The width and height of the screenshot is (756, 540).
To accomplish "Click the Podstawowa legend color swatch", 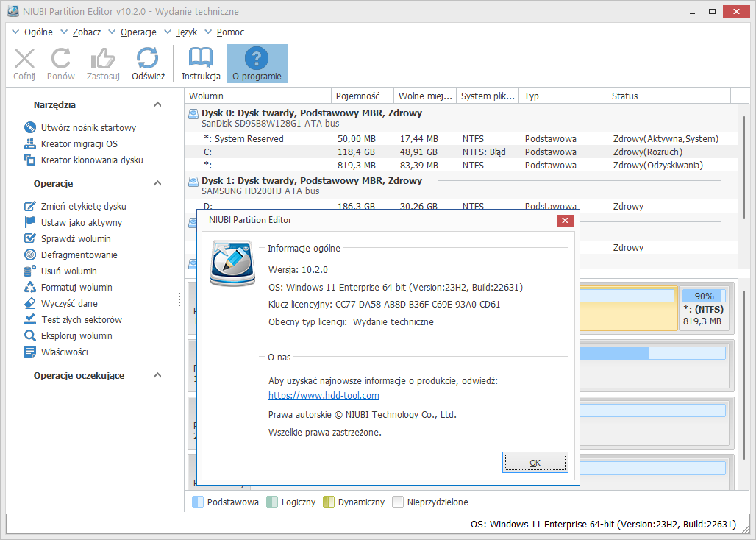I will [198, 502].
